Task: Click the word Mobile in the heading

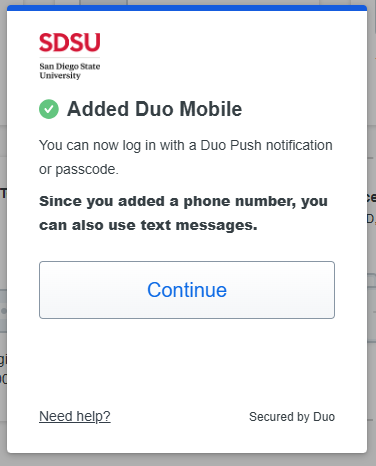Action: coord(211,109)
